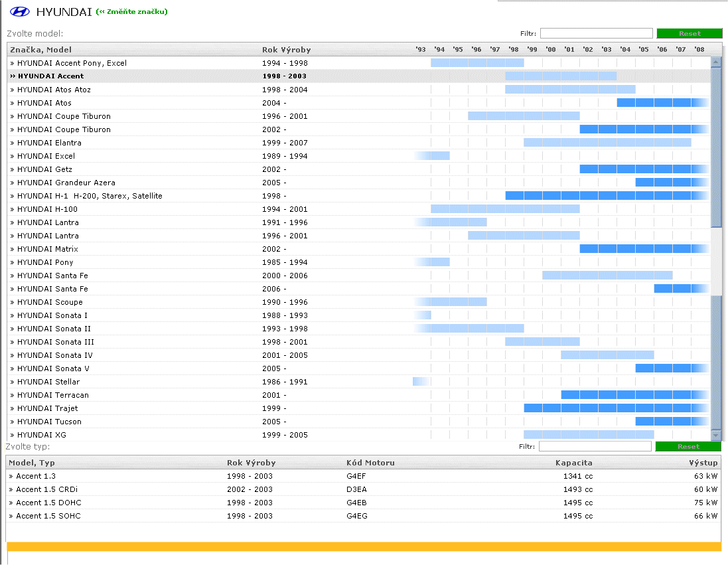This screenshot has width=728, height=565.
Task: Click the type filter input field
Action: [595, 447]
